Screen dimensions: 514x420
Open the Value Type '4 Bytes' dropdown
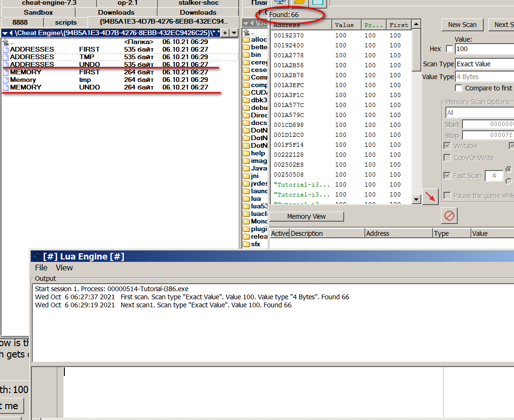point(484,77)
